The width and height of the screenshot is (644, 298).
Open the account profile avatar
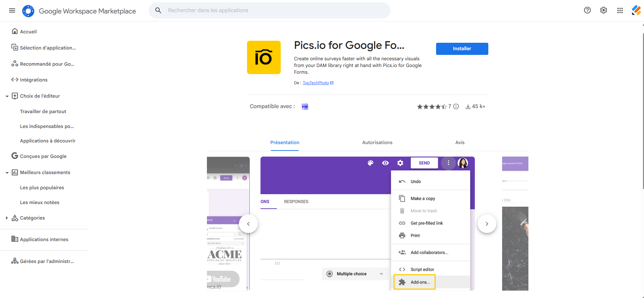(637, 10)
